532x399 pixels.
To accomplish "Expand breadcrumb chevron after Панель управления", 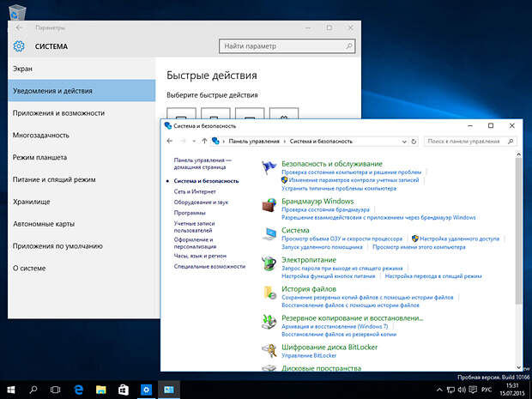I will 285,141.
